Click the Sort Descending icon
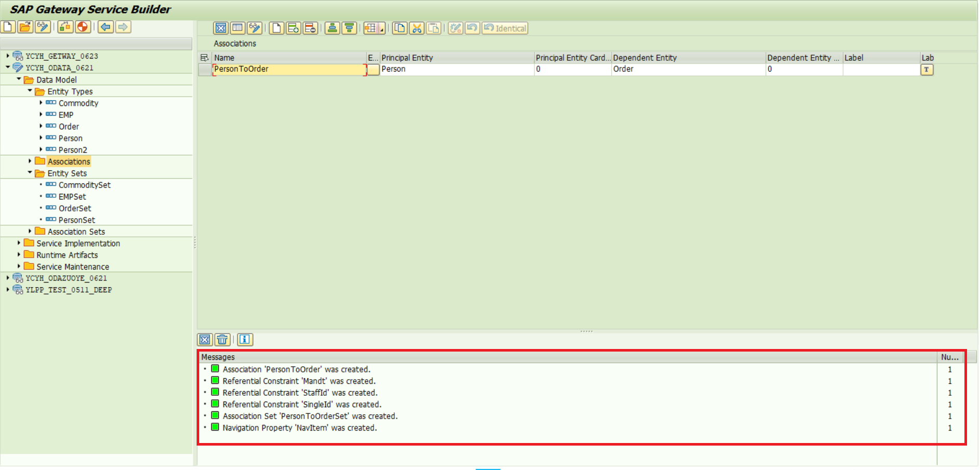This screenshot has height=470, width=980. click(x=350, y=28)
